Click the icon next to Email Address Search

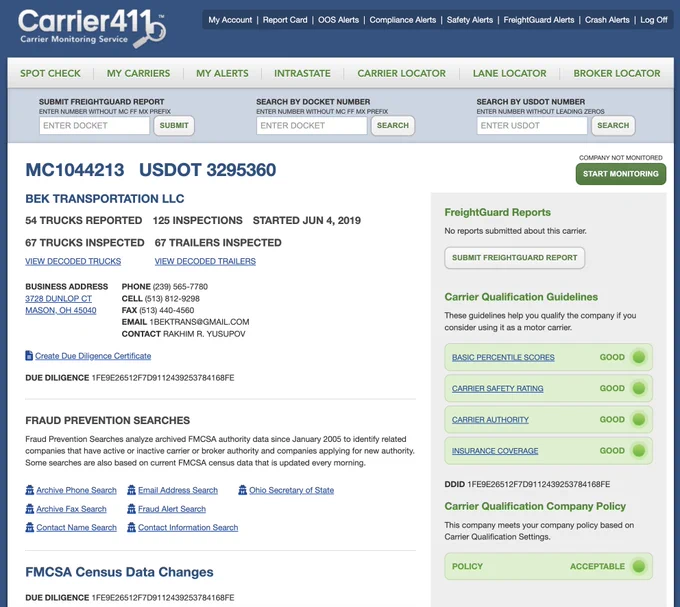[x=131, y=490]
